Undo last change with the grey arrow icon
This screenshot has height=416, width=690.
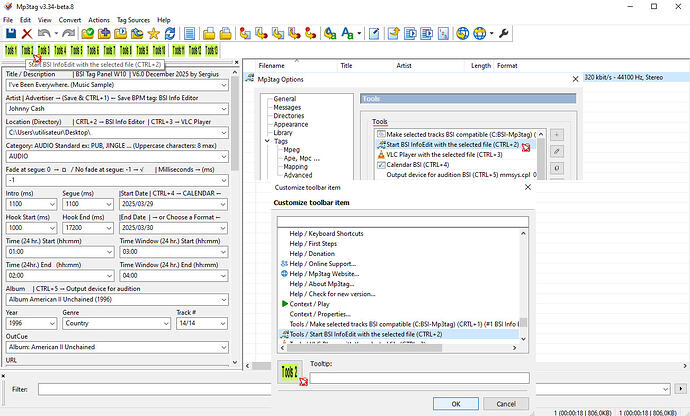pos(44,33)
